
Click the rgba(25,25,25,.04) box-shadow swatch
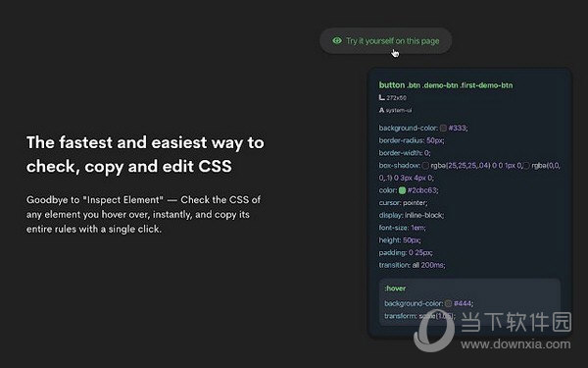pyautogui.click(x=425, y=165)
